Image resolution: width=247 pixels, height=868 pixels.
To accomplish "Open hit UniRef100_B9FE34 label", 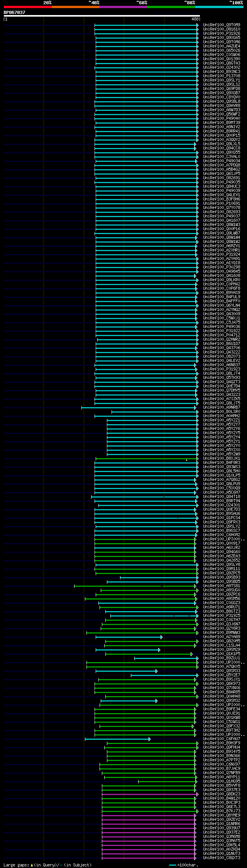I will (222, 709).
